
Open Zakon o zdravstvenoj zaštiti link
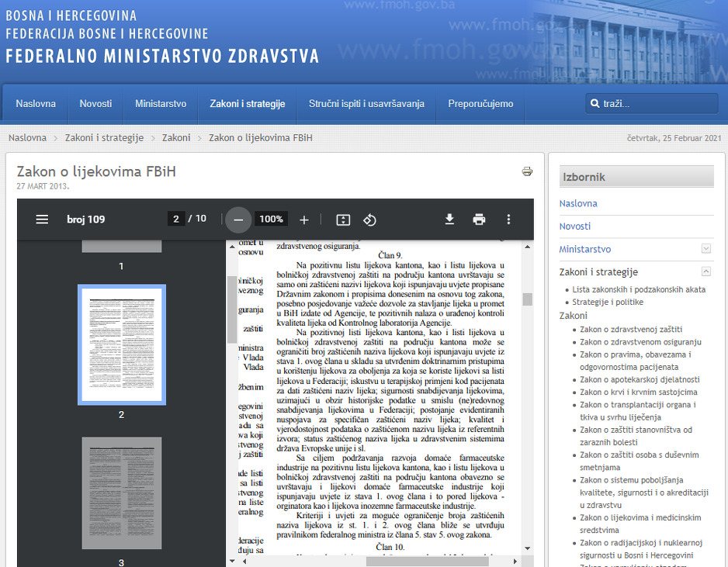(630, 329)
